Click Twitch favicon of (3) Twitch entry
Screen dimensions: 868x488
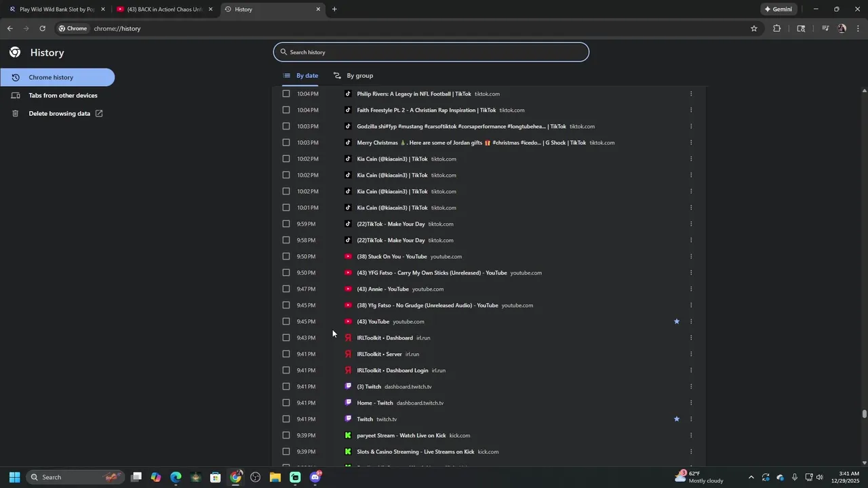coord(348,387)
